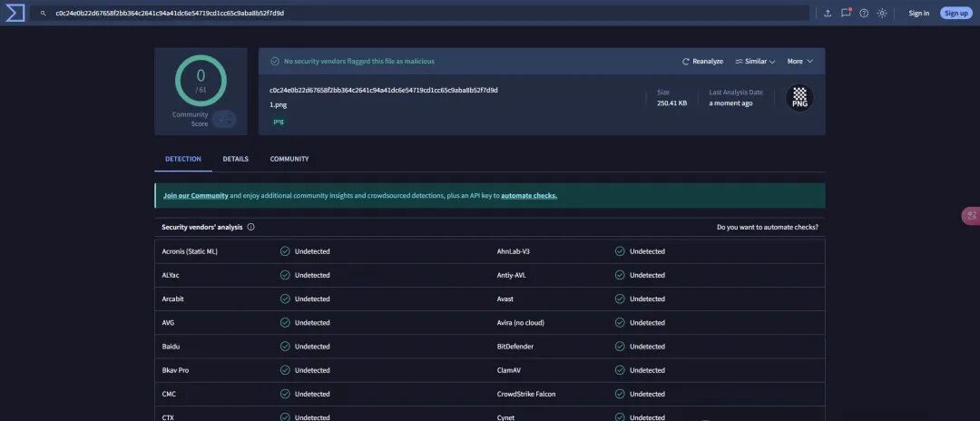The width and height of the screenshot is (980, 421).
Task: Click the Antiy-AVL vendor name
Action: 511,276
